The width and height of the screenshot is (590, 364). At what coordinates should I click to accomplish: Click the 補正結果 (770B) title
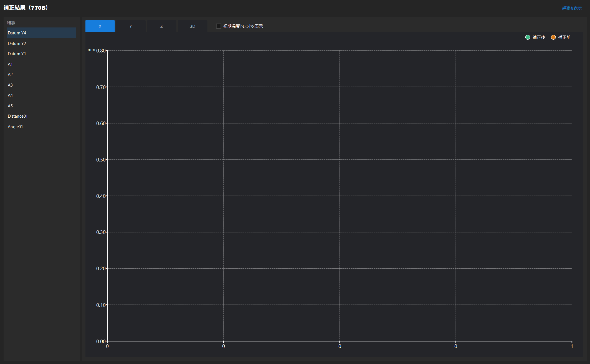tap(26, 8)
